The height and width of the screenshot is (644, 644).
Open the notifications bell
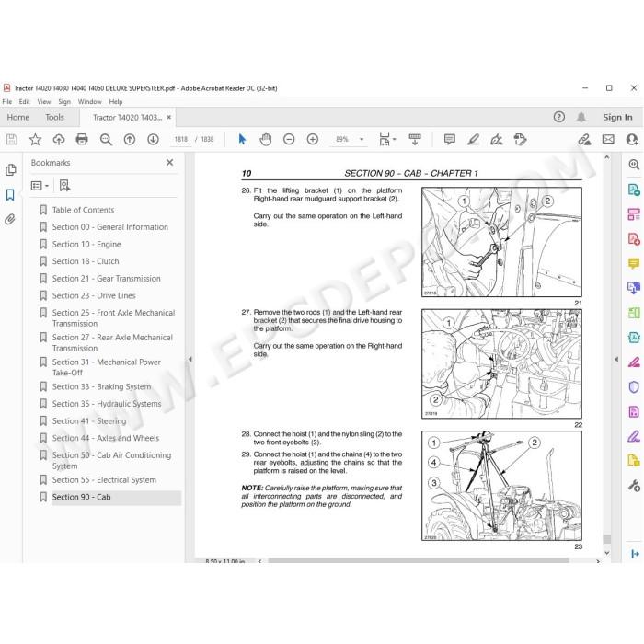pyautogui.click(x=581, y=117)
